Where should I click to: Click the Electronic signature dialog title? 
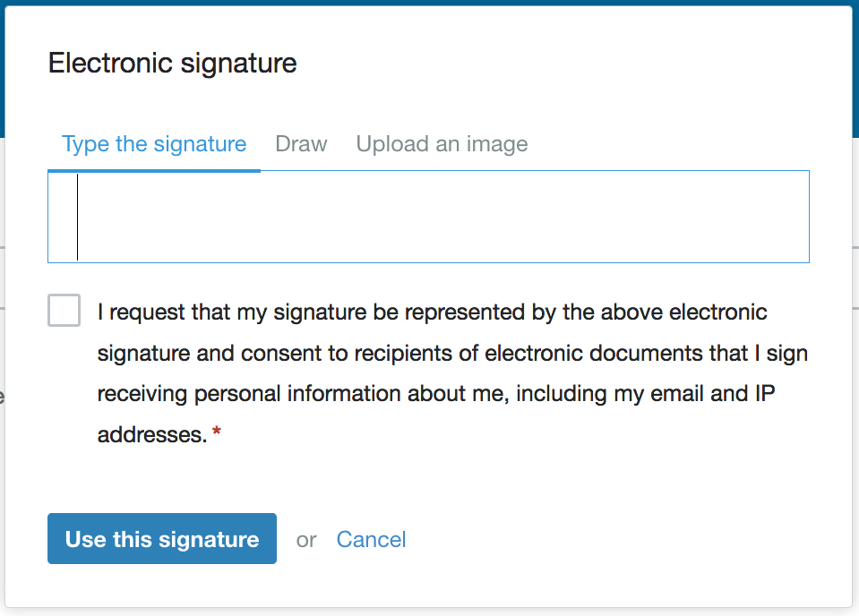point(172,63)
